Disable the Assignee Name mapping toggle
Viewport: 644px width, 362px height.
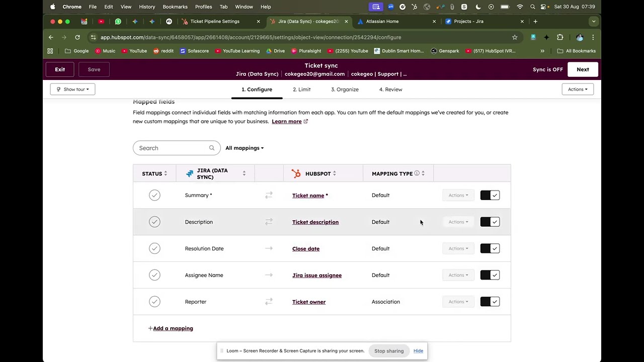pyautogui.click(x=490, y=275)
